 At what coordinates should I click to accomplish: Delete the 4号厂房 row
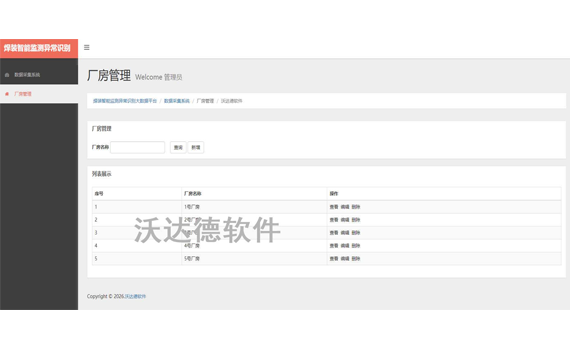(x=356, y=246)
